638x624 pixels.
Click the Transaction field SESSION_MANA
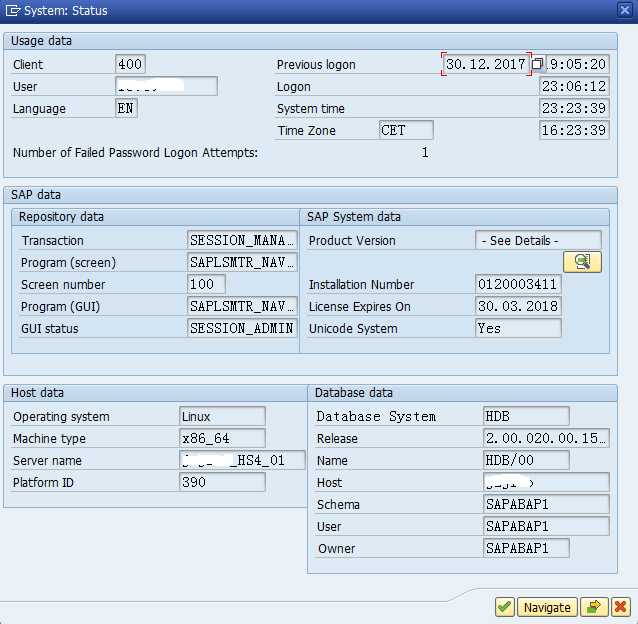point(242,240)
